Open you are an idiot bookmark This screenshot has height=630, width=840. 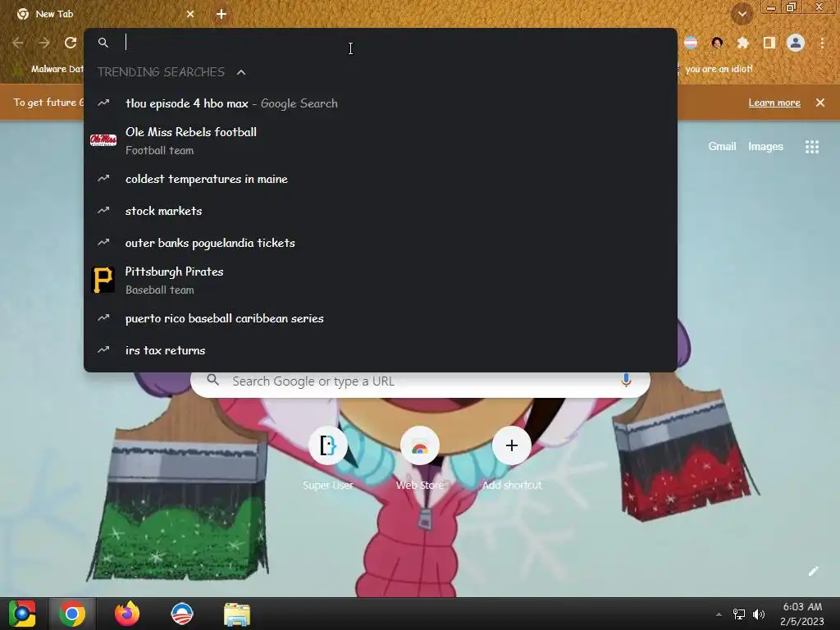click(x=719, y=69)
